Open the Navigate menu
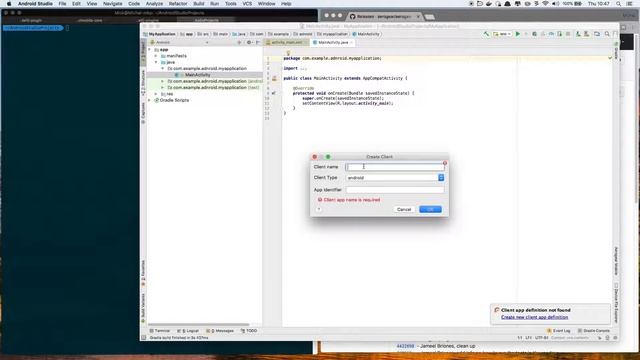640x360 pixels. point(112,4)
